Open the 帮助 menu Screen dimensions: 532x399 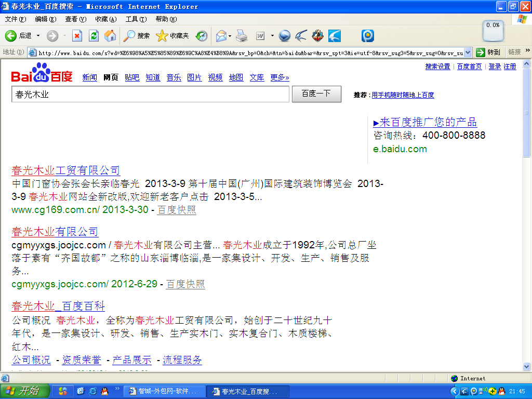[166, 19]
